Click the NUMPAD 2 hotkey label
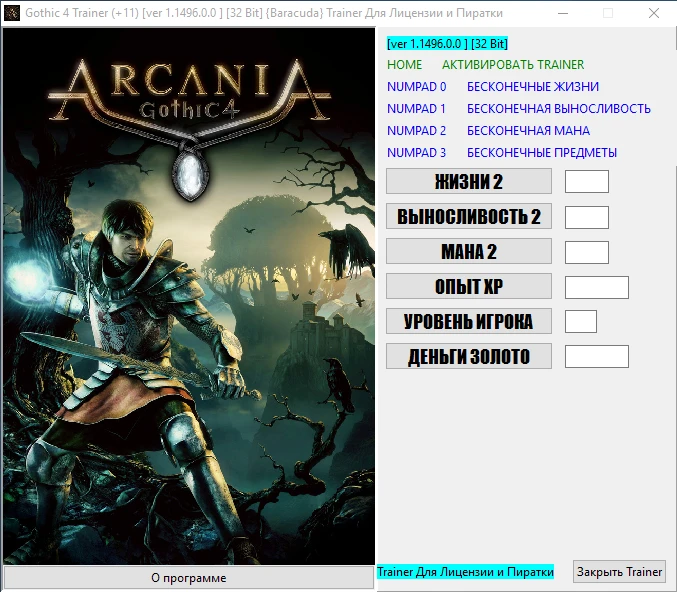The width and height of the screenshot is (677, 592). coord(417,131)
